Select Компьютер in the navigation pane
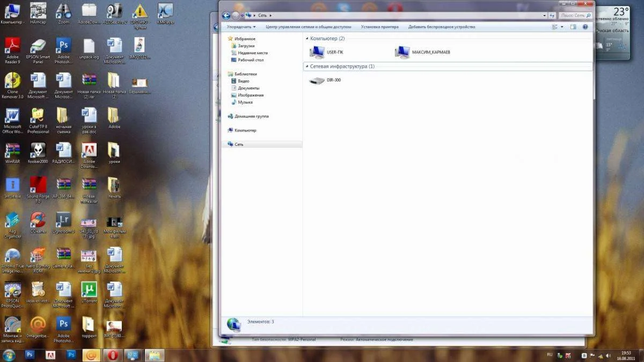Screen dimensions: 644x362 click(242, 130)
